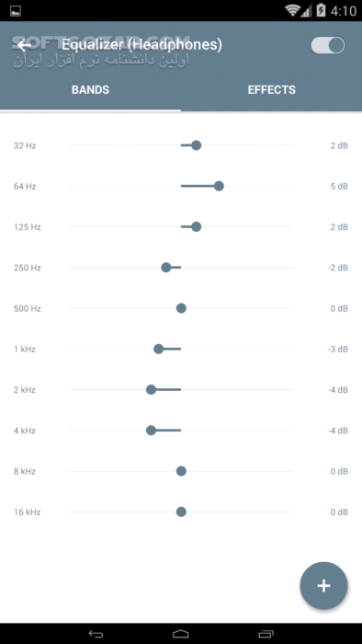Click the 16 kHz slider handle
Viewport: 362px width, 644px height.
[181, 512]
